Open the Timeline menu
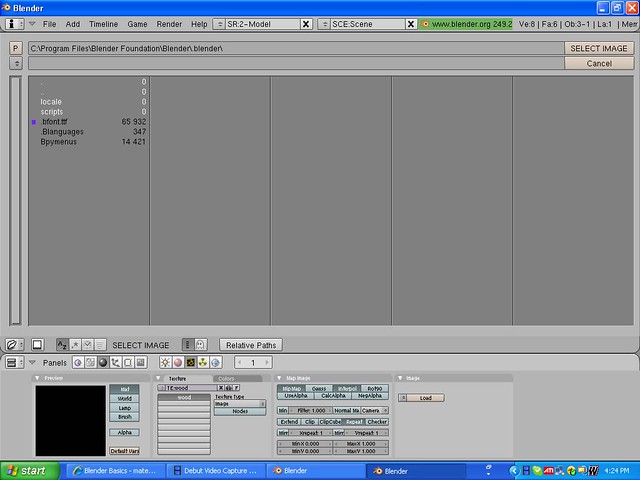This screenshot has height=480, width=640. (103, 24)
